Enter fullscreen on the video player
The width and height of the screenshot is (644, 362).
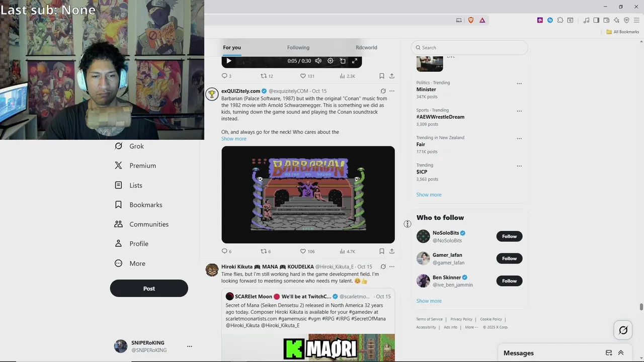click(354, 61)
